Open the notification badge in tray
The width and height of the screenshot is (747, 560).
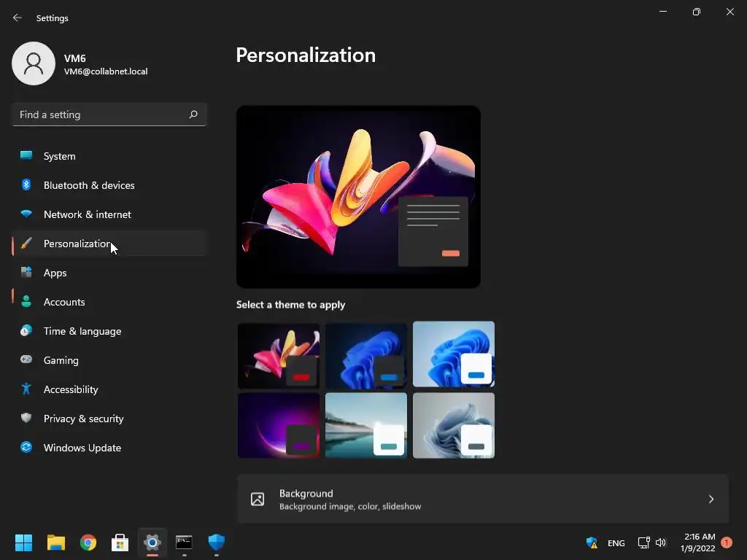pos(727,542)
